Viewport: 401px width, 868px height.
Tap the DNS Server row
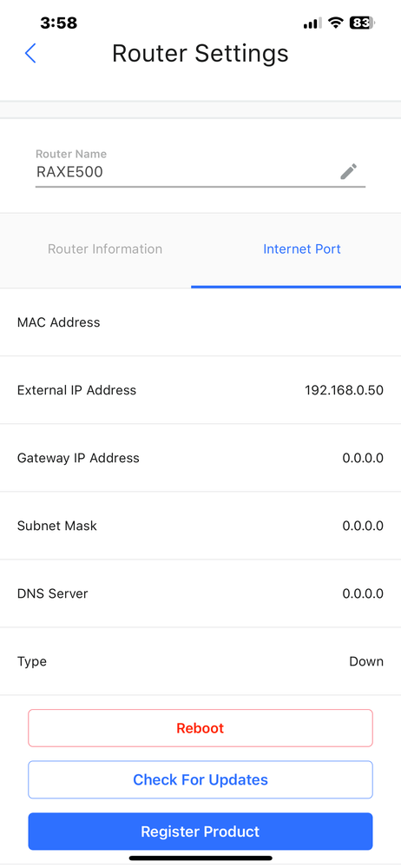pyautogui.click(x=200, y=594)
